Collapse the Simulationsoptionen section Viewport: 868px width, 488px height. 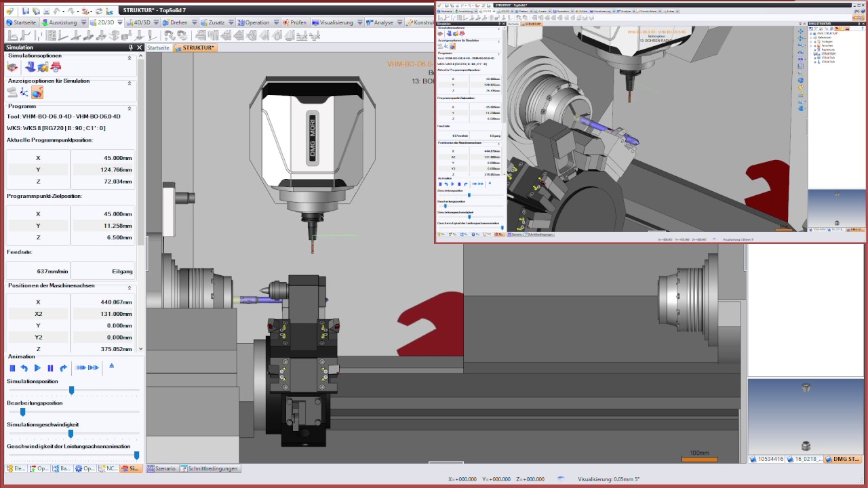pyautogui.click(x=130, y=58)
